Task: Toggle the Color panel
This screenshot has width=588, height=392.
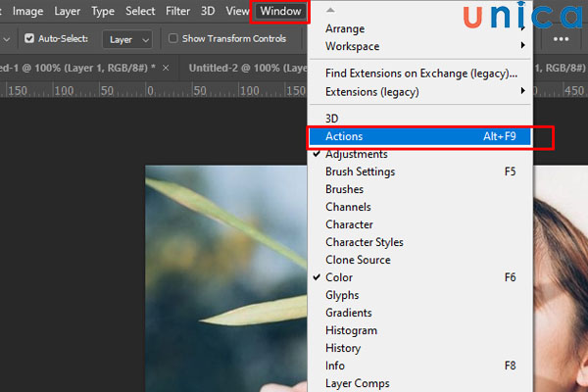Action: pos(420,277)
